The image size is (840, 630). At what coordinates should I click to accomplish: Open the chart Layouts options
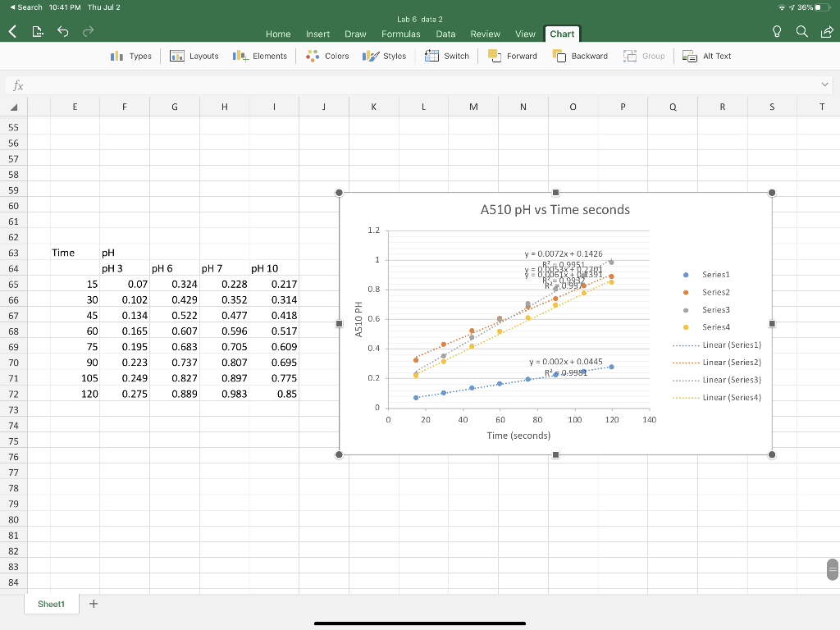[194, 56]
